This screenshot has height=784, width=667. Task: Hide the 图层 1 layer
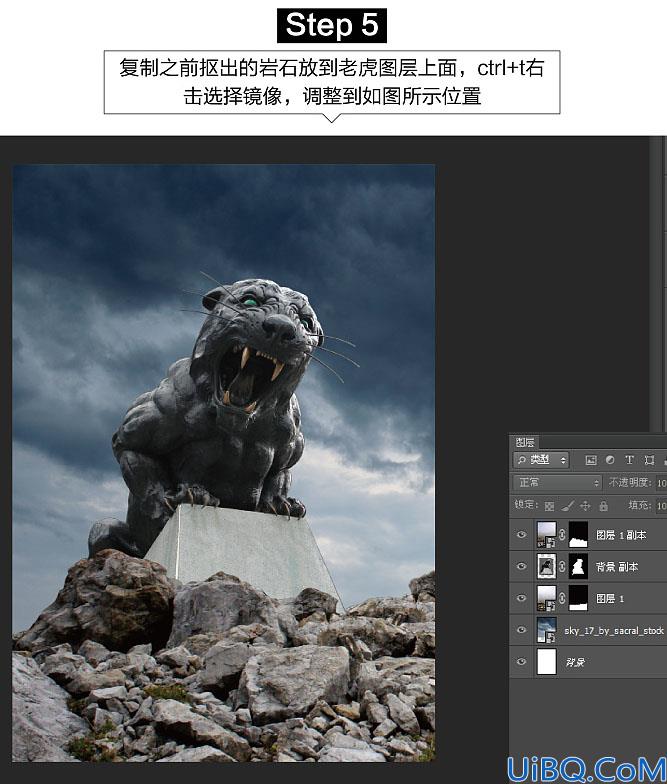point(522,598)
